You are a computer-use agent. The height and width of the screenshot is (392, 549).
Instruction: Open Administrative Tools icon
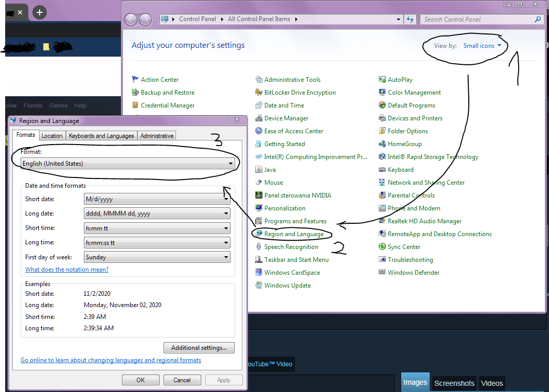click(259, 80)
